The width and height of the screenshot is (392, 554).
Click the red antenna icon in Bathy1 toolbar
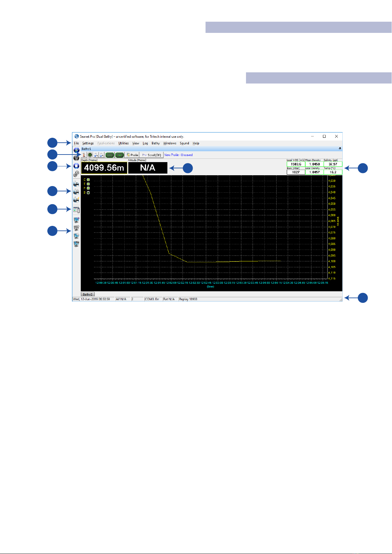(84, 155)
